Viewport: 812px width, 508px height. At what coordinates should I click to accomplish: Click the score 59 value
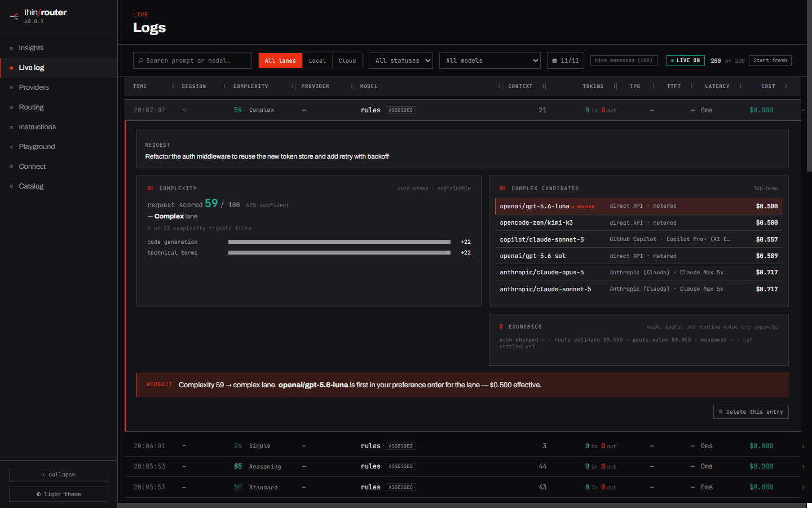pos(211,203)
